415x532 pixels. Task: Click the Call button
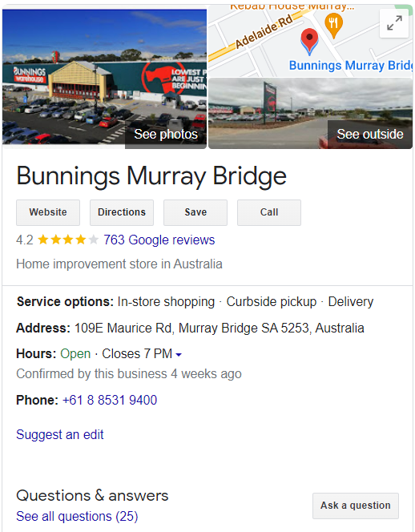point(269,212)
